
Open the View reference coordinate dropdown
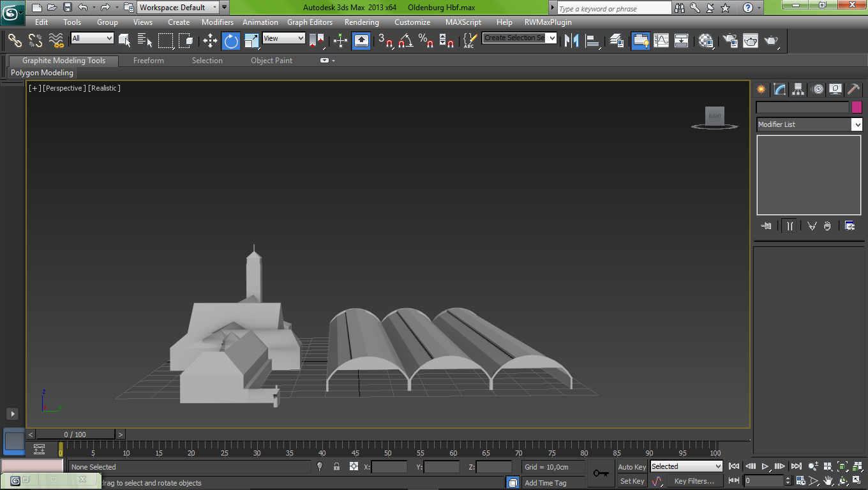(284, 38)
